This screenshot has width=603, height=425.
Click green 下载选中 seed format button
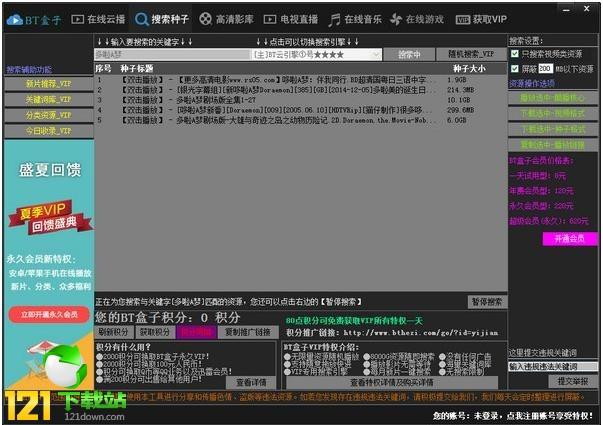coord(553,130)
